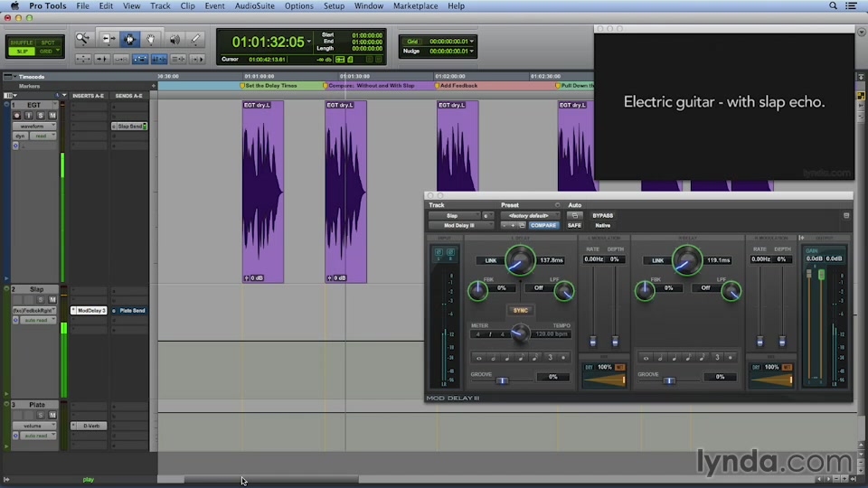This screenshot has width=868, height=488.
Task: Open the Apple menu
Action: click(x=14, y=5)
